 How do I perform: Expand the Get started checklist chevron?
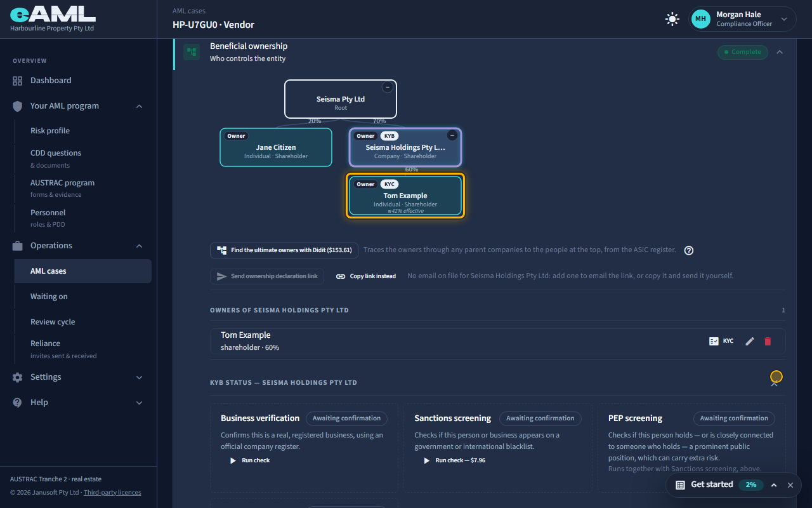774,485
